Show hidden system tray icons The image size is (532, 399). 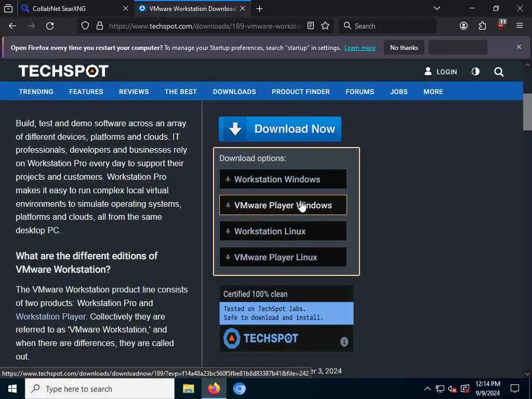tap(428, 389)
